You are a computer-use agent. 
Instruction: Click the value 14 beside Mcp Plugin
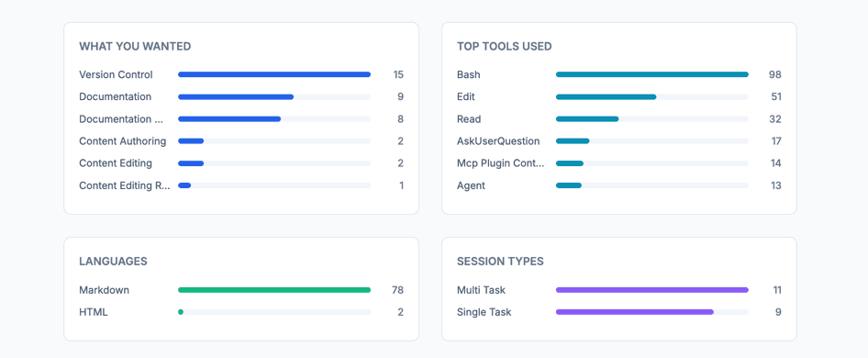[776, 162]
